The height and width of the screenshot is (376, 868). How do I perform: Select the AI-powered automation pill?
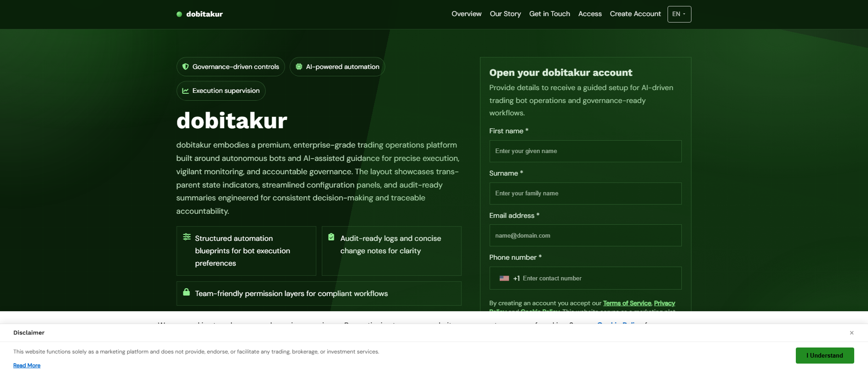(337, 67)
